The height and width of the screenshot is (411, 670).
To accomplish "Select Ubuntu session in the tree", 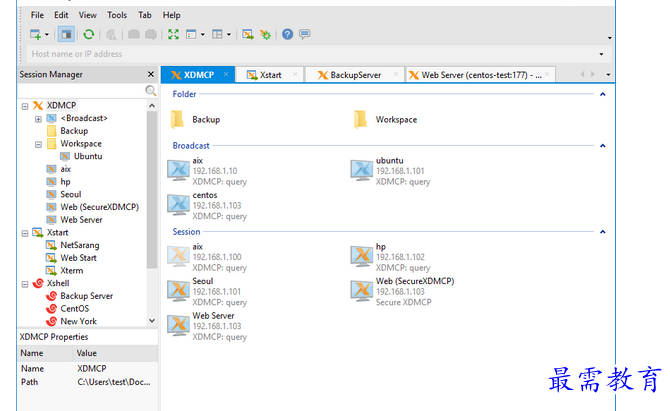I will pyautogui.click(x=88, y=156).
